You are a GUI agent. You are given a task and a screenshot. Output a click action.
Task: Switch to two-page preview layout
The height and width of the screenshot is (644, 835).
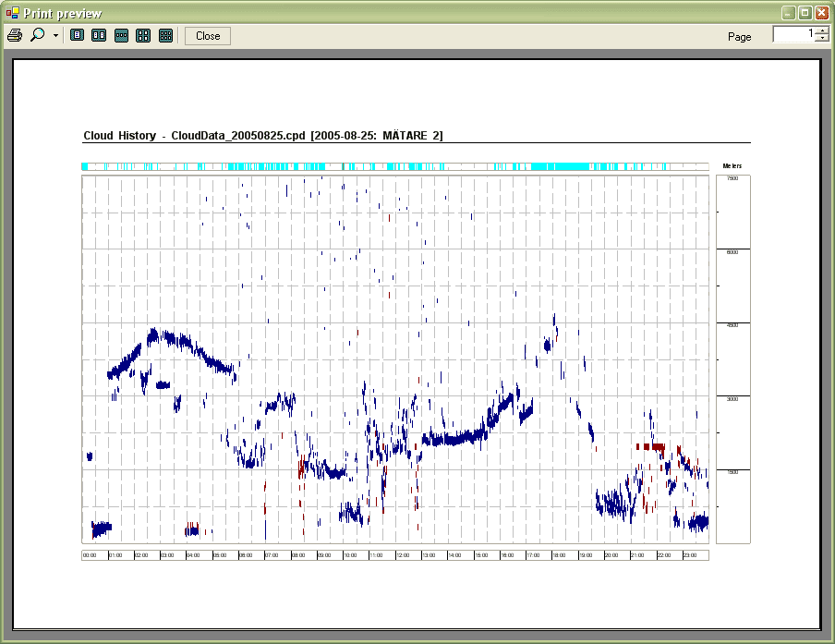tap(99, 36)
